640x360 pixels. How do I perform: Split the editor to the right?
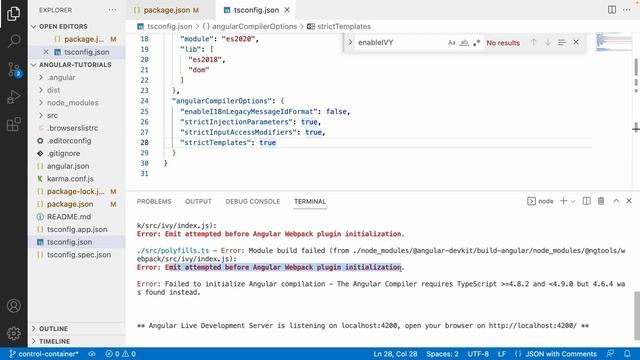tap(611, 10)
